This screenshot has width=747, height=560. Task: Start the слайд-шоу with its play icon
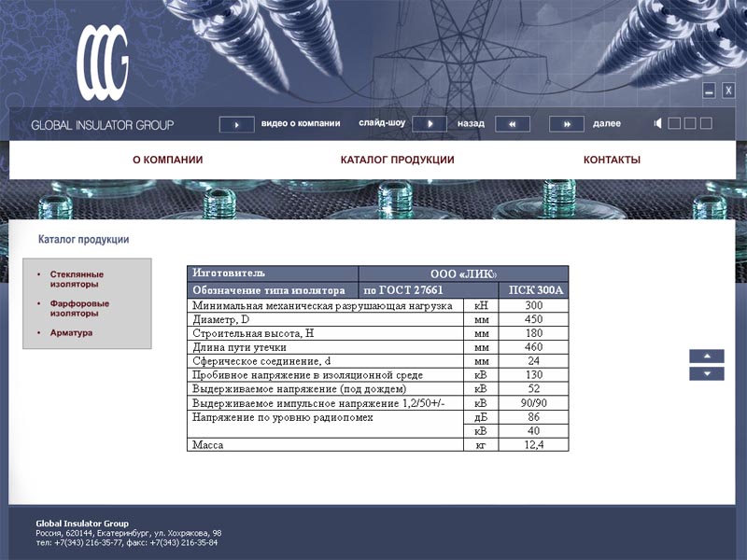click(430, 121)
